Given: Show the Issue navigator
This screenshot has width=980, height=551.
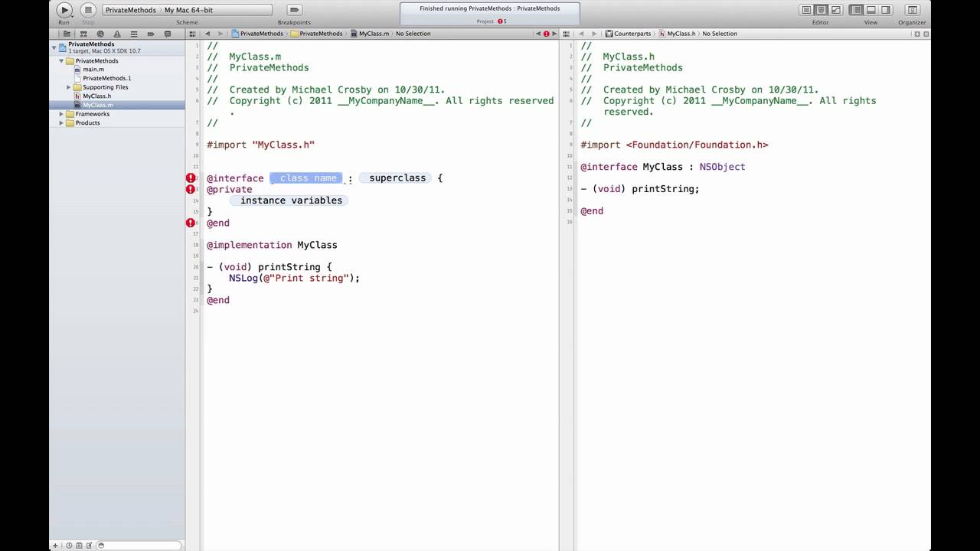Looking at the screenshot, I should click(x=117, y=34).
